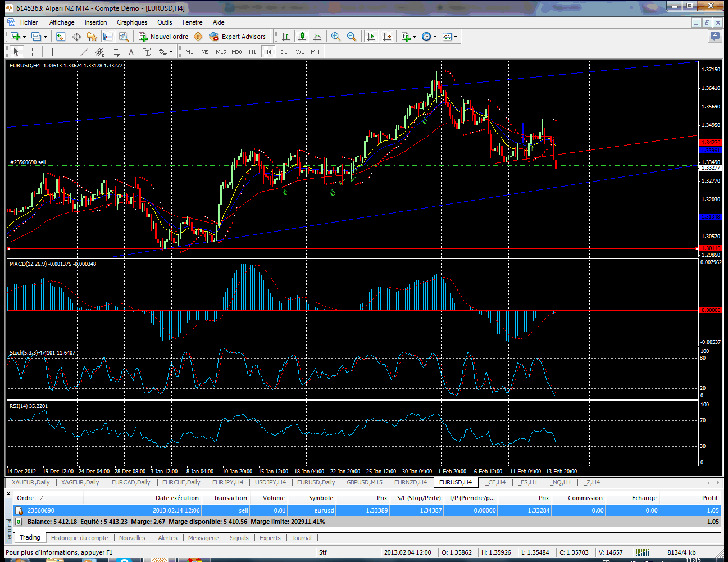Viewport: 728px width, 562px height.
Task: Toggle the Chart Shift button
Action: tap(387, 37)
